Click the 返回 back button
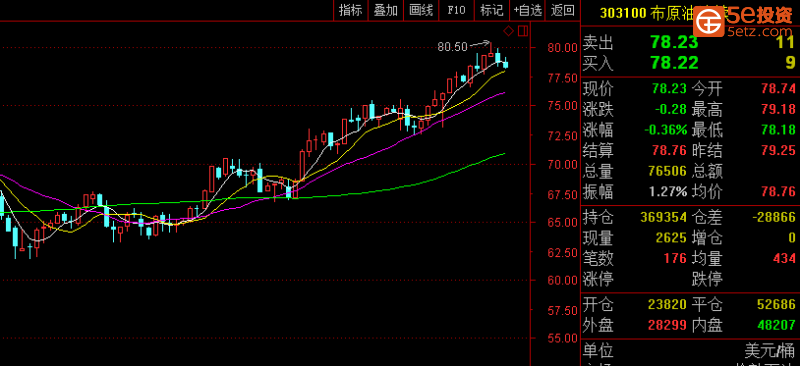 (563, 10)
